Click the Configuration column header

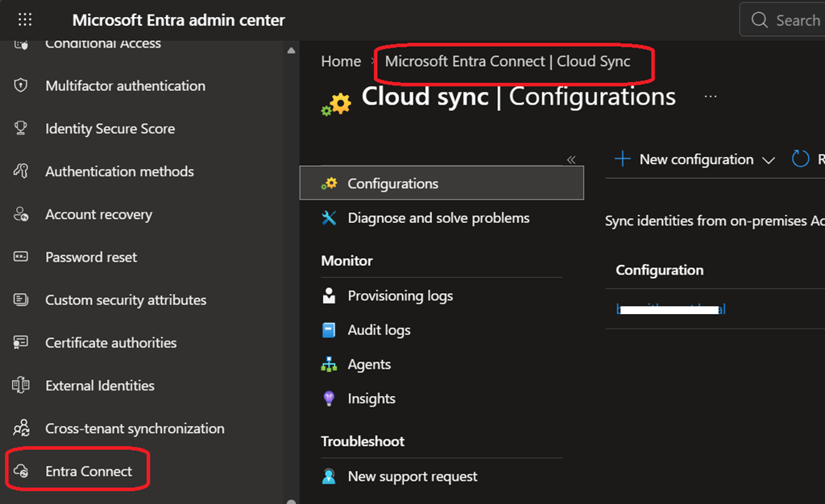pyautogui.click(x=659, y=271)
